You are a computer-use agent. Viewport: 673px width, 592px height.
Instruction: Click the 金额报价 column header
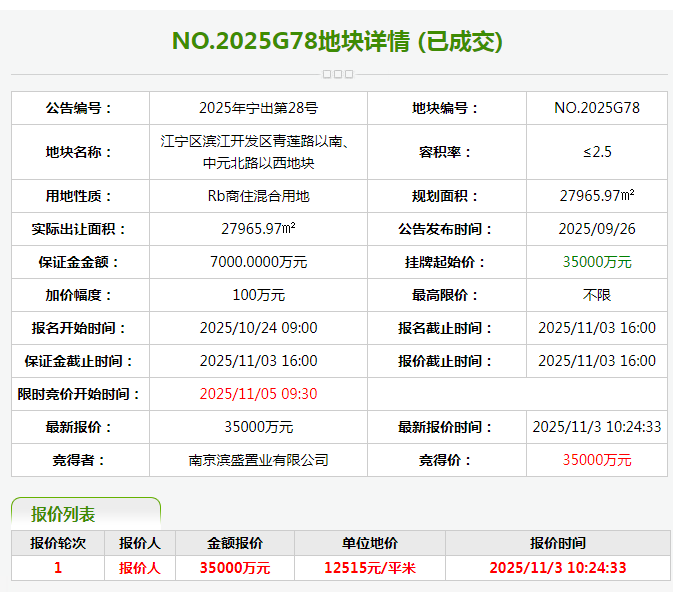235,543
